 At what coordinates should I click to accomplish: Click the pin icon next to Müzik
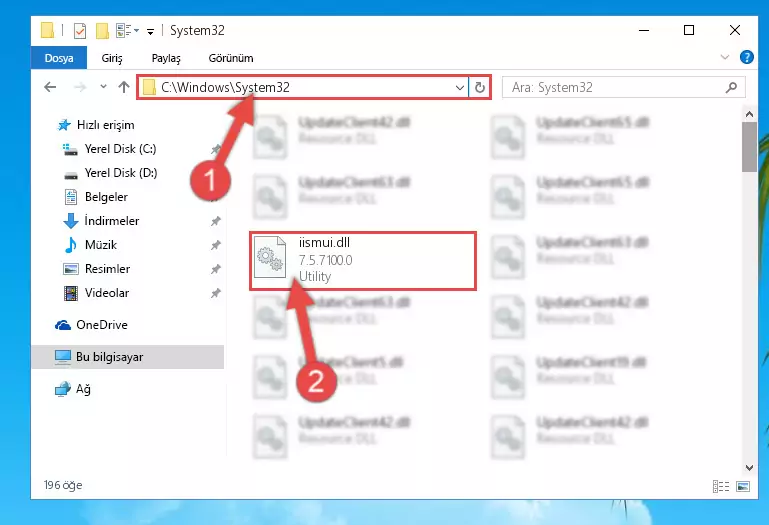(215, 245)
